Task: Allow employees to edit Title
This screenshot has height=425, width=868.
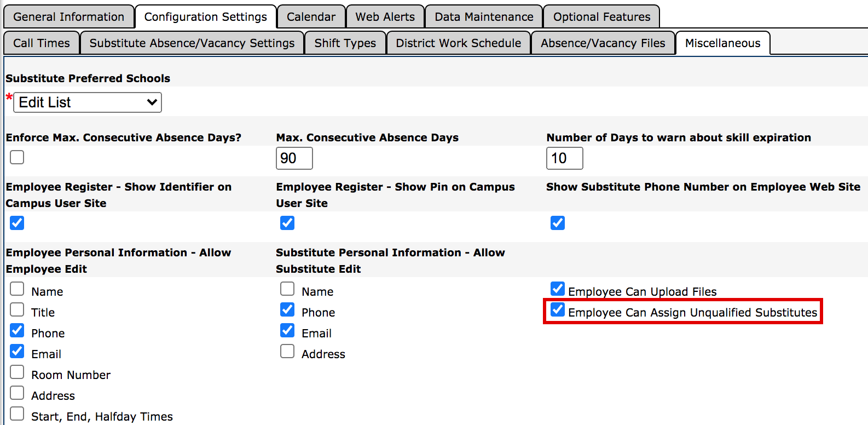Action: tap(17, 310)
